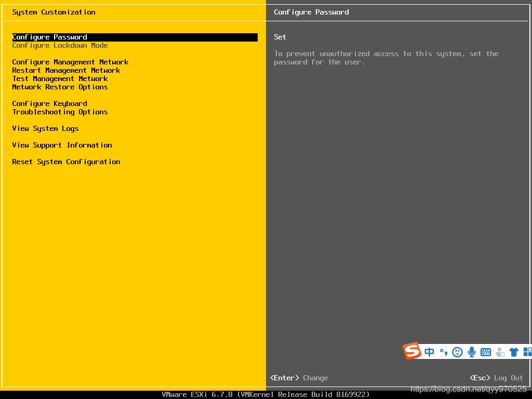Open the IME toolbox grid icon
The width and height of the screenshot is (532, 399).
[527, 352]
